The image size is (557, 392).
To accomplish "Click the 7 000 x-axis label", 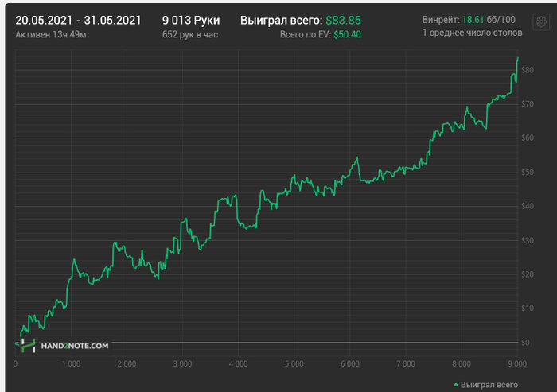I will (406, 364).
